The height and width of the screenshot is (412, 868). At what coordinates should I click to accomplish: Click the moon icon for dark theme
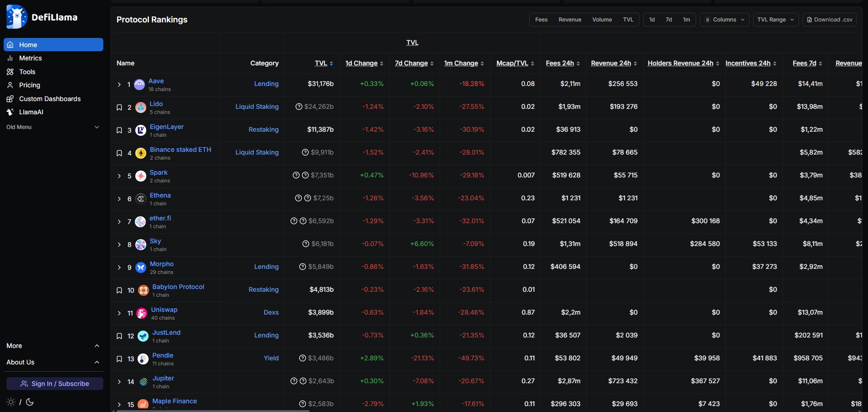[x=30, y=402]
